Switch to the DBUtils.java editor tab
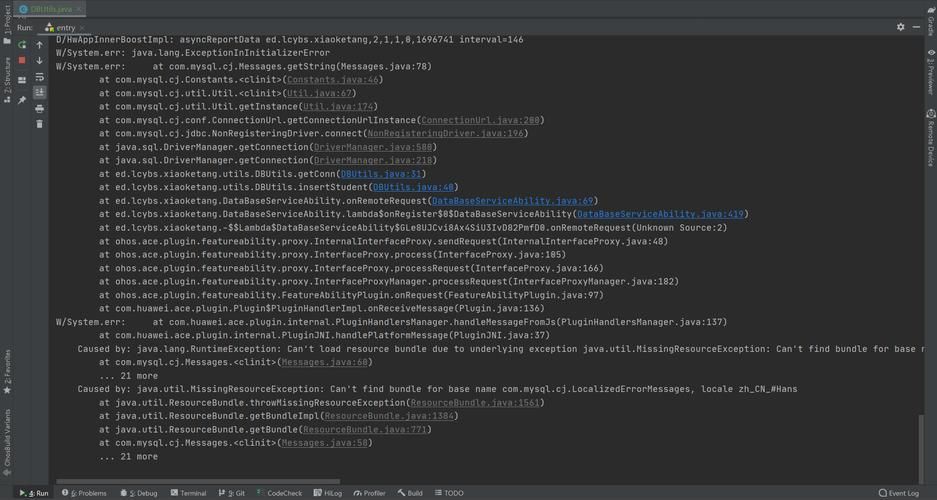937x500 pixels. tap(50, 10)
